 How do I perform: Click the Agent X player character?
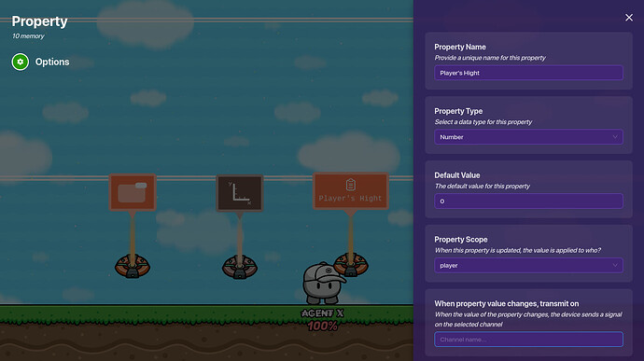tap(324, 284)
